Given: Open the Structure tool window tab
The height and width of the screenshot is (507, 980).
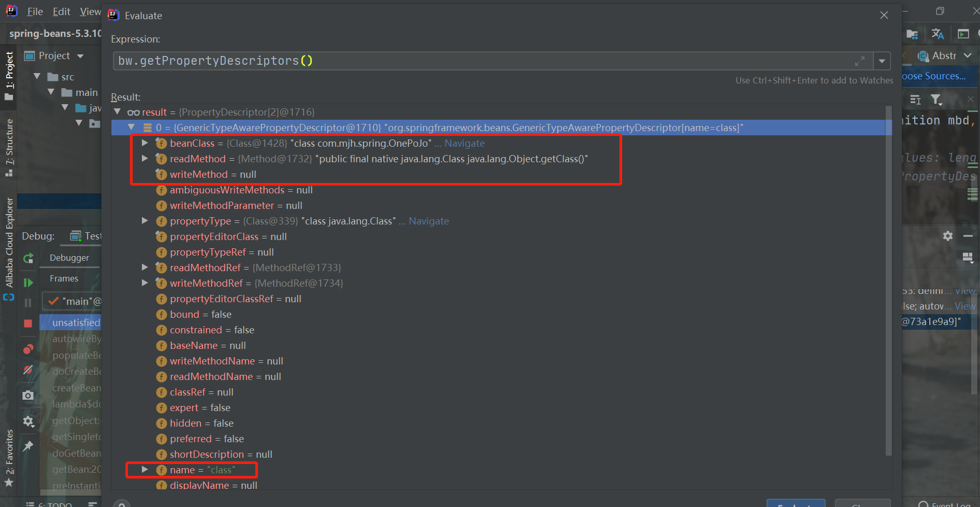Looking at the screenshot, I should 9,148.
